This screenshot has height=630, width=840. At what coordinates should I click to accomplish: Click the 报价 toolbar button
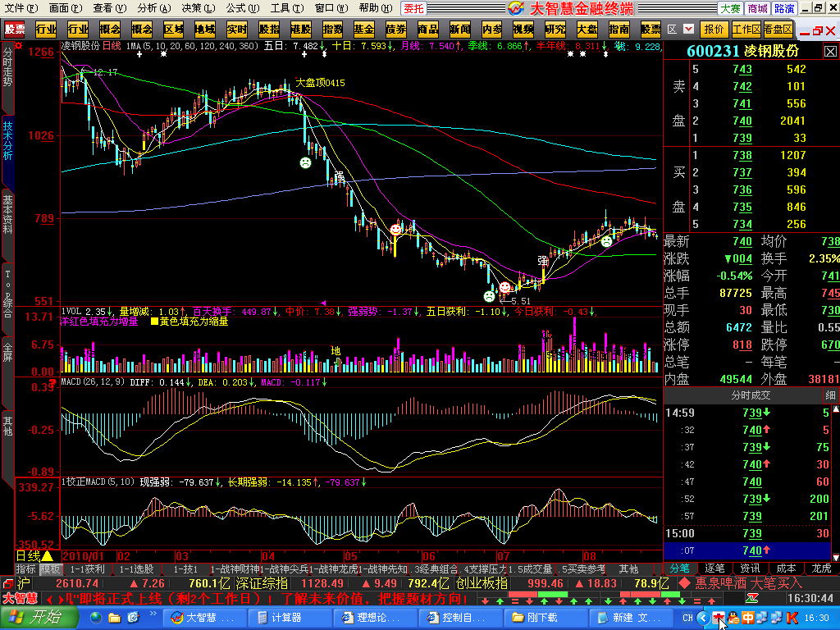[714, 29]
